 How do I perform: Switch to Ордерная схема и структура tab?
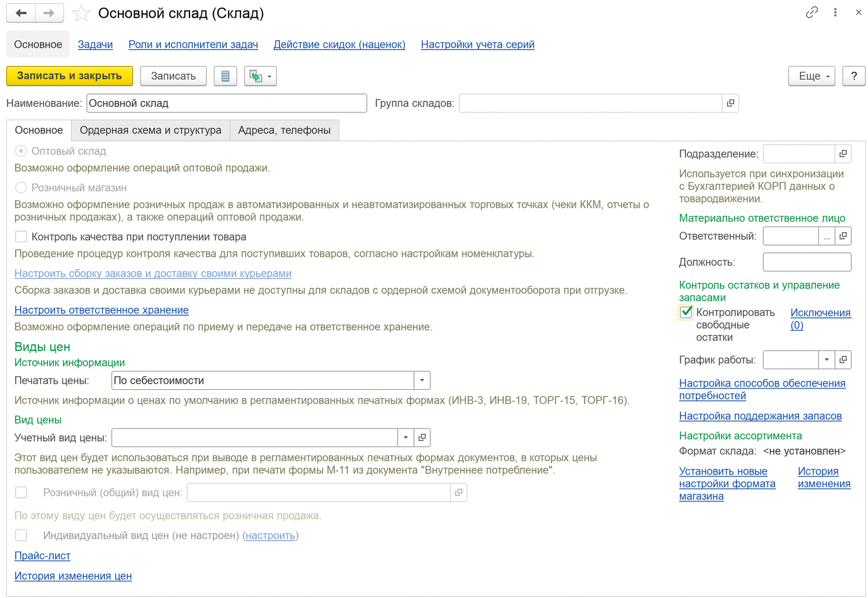point(150,130)
